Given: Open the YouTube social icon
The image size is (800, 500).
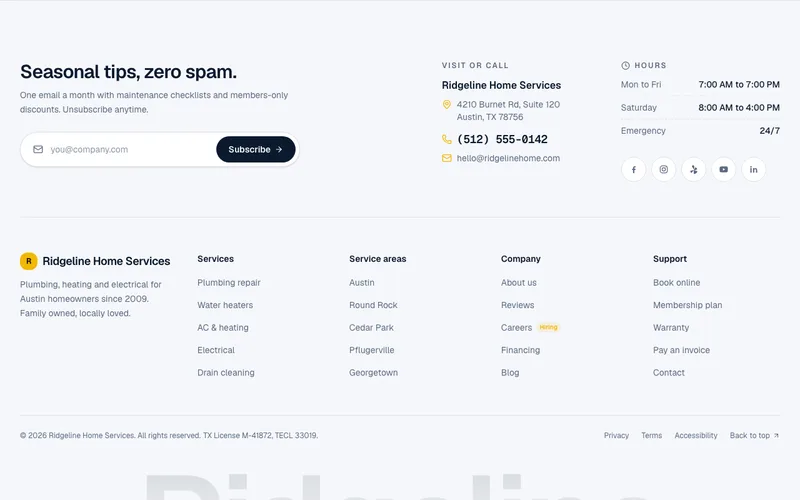Looking at the screenshot, I should click(723, 169).
